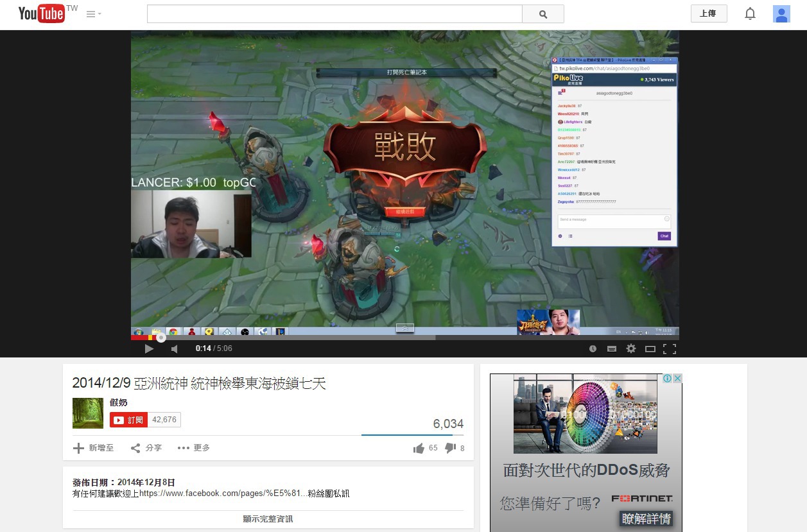The height and width of the screenshot is (532, 807).
Task: Open the notifications bell
Action: (x=750, y=13)
